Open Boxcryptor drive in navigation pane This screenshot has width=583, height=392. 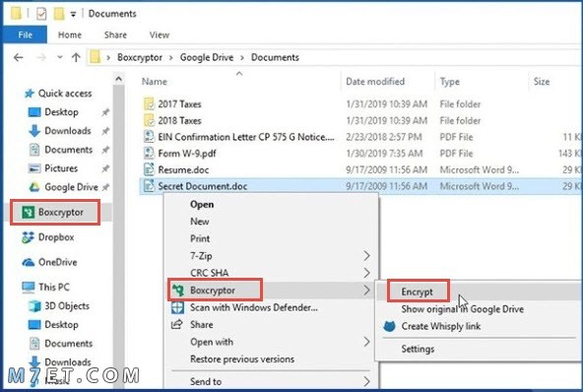coord(55,213)
